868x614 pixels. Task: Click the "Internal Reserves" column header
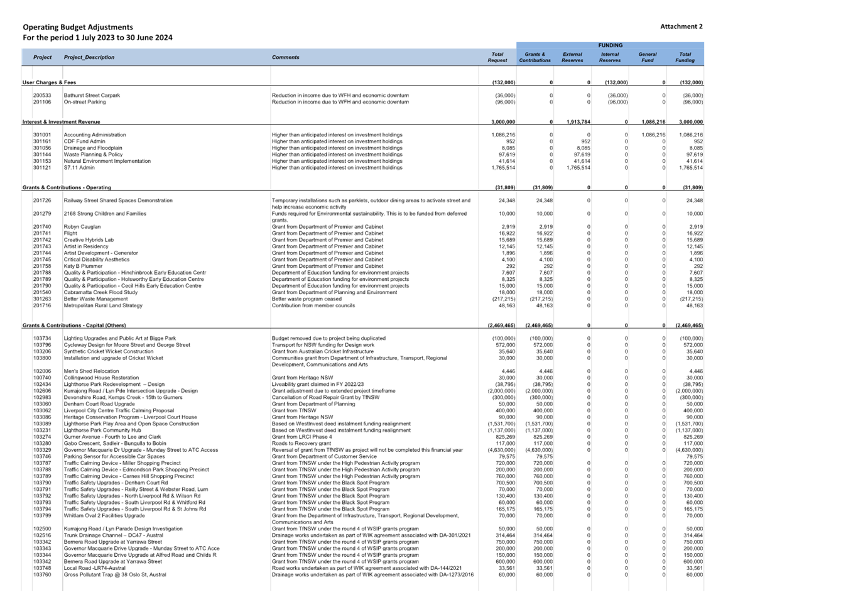coord(610,57)
